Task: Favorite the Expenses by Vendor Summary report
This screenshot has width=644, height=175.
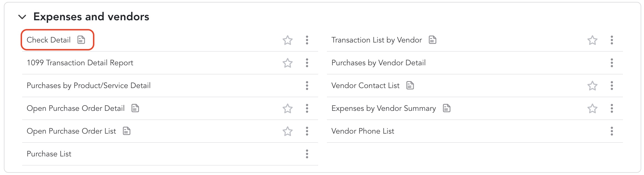Action: 592,109
